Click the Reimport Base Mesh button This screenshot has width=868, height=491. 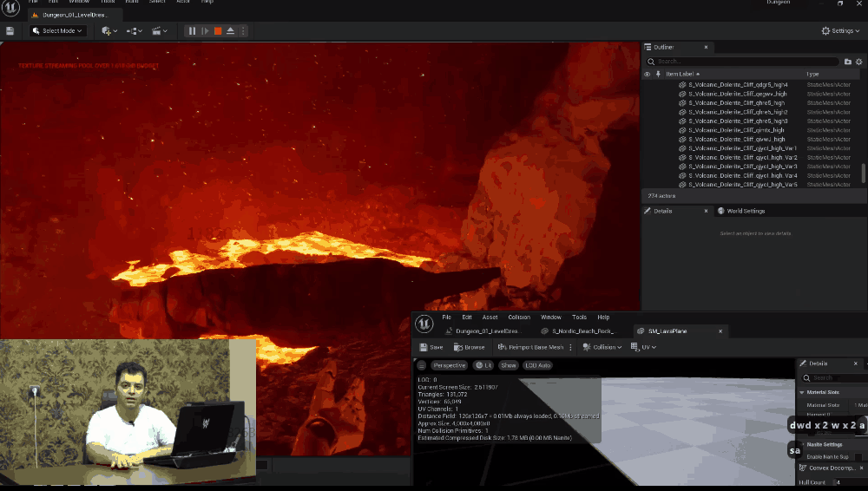[529, 347]
